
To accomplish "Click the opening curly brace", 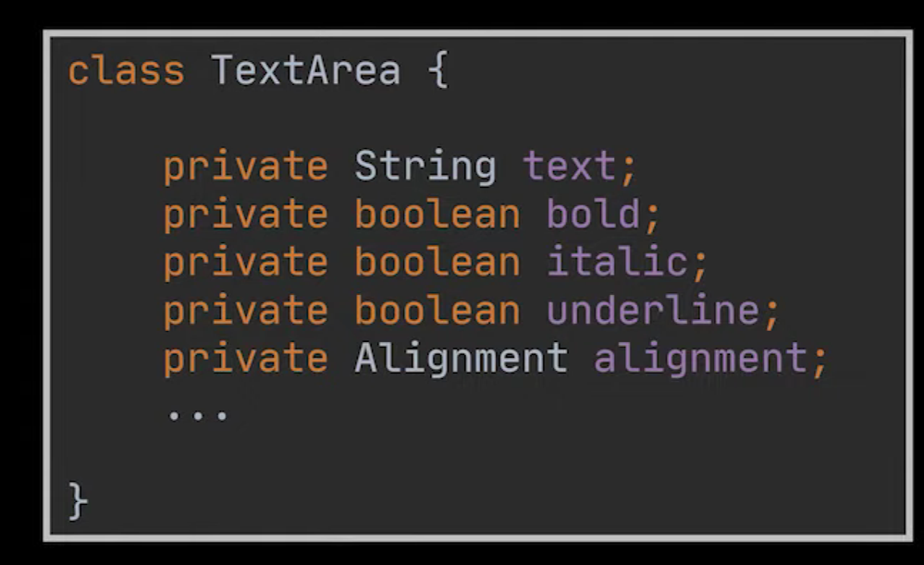I will [x=438, y=70].
